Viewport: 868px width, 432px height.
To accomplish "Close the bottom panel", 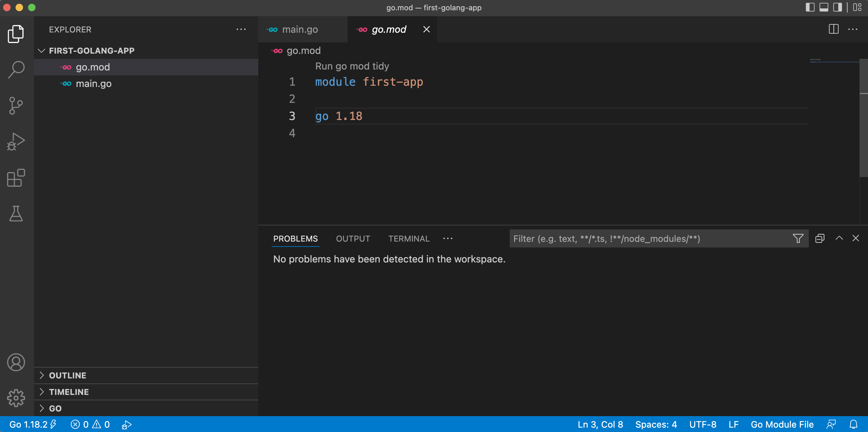I will click(856, 238).
